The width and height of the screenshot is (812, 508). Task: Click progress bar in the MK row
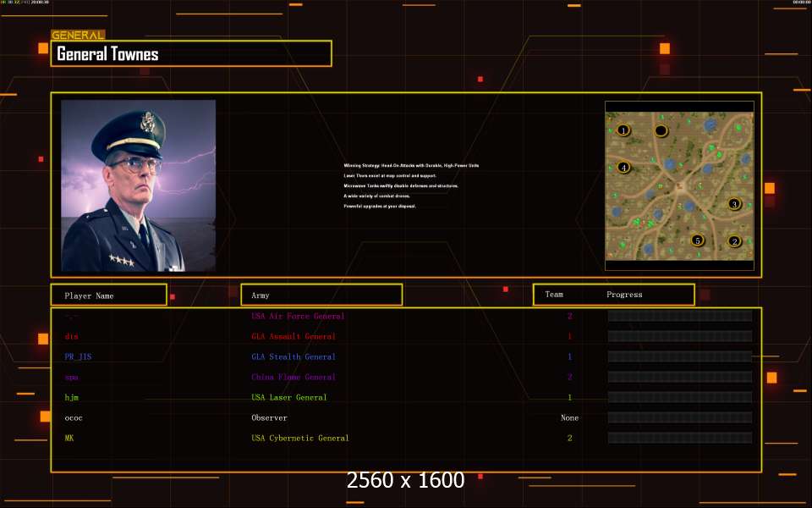(680, 438)
